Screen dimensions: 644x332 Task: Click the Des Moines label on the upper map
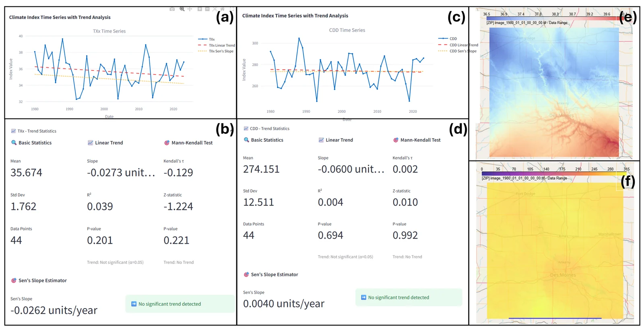pos(561,116)
